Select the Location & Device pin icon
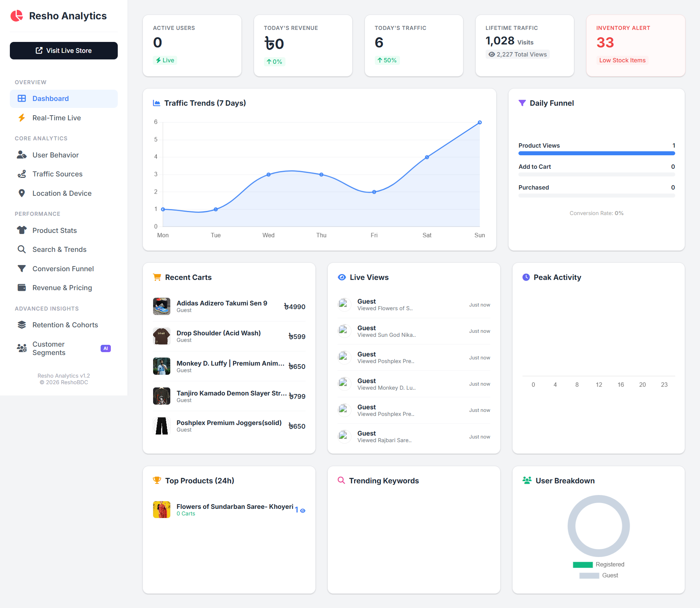 click(22, 193)
